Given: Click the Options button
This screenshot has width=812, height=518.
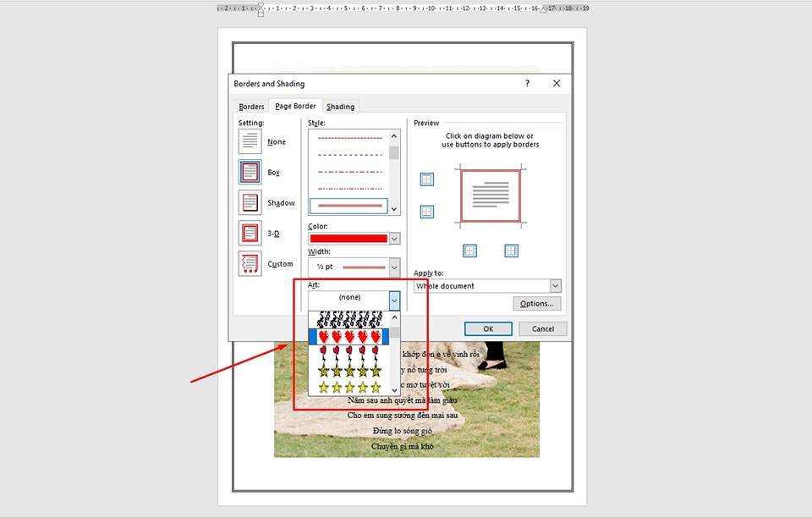Looking at the screenshot, I should (x=536, y=303).
